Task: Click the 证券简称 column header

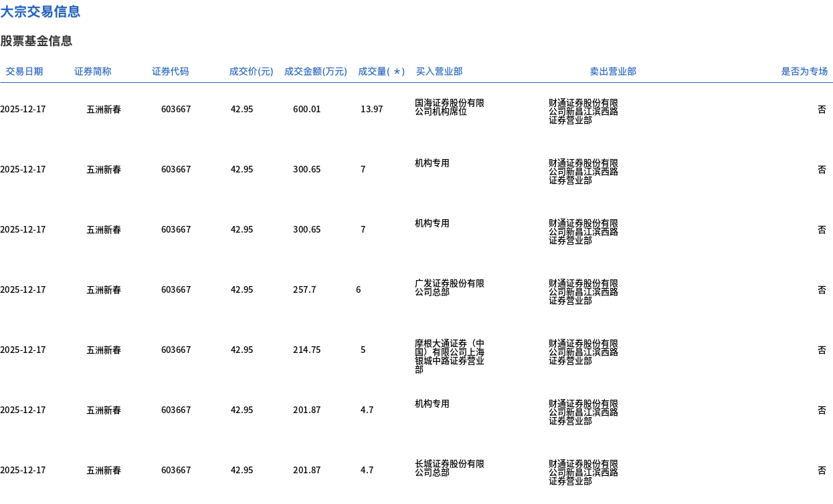Action: 93,72
